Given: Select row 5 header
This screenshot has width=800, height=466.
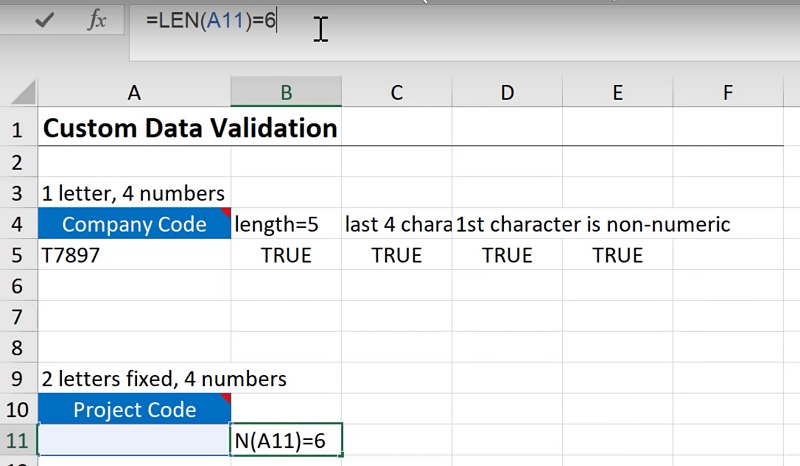Looking at the screenshot, I should coord(17,255).
